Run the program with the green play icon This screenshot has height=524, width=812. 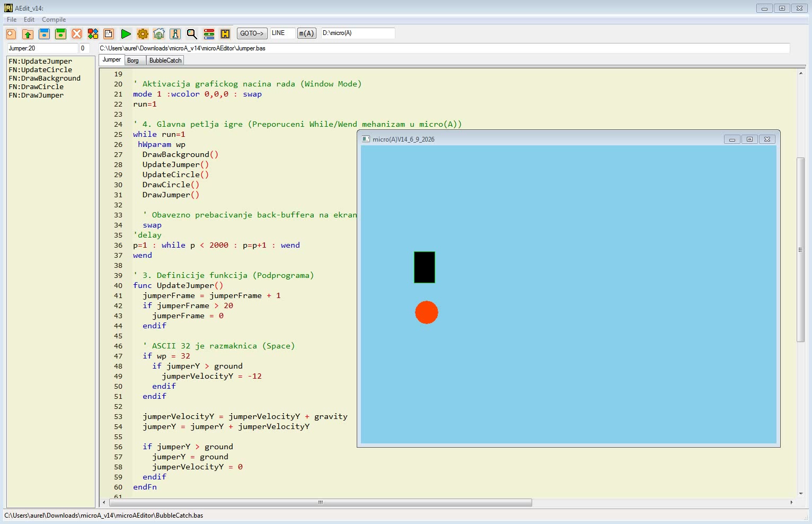(x=126, y=34)
